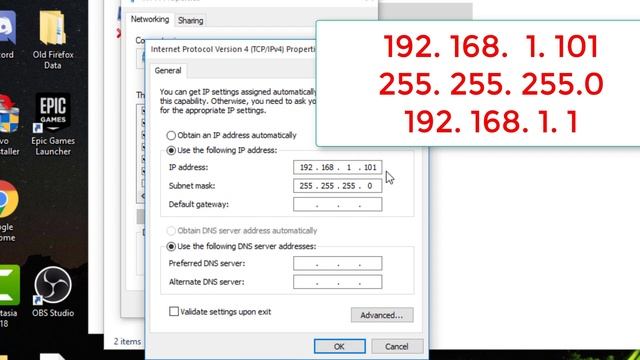Click the IP address input field
This screenshot has width=640, height=360.
338,167
